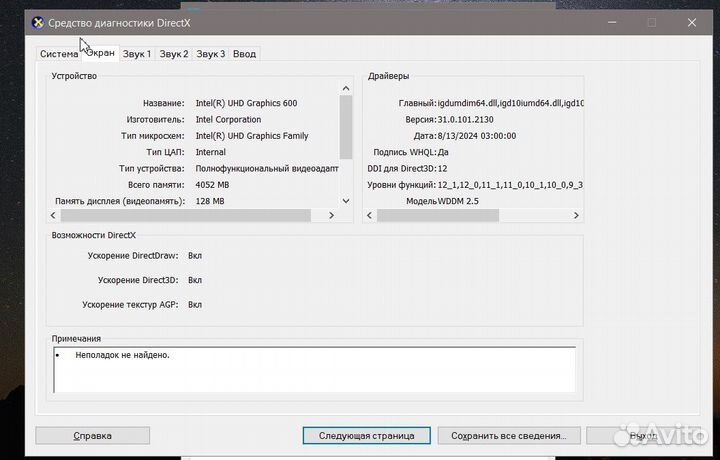Click the DirectX icon in the title bar

coord(37,22)
